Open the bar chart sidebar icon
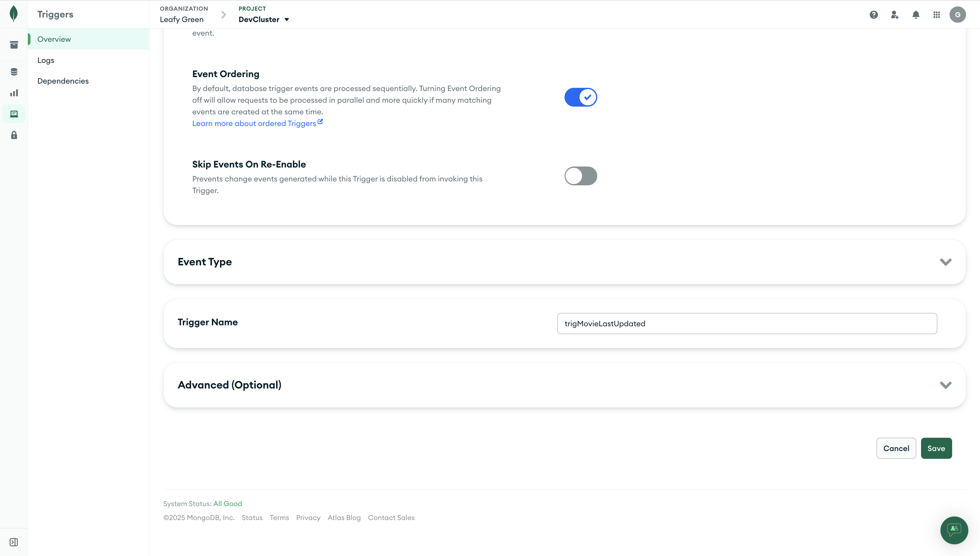 coord(14,93)
